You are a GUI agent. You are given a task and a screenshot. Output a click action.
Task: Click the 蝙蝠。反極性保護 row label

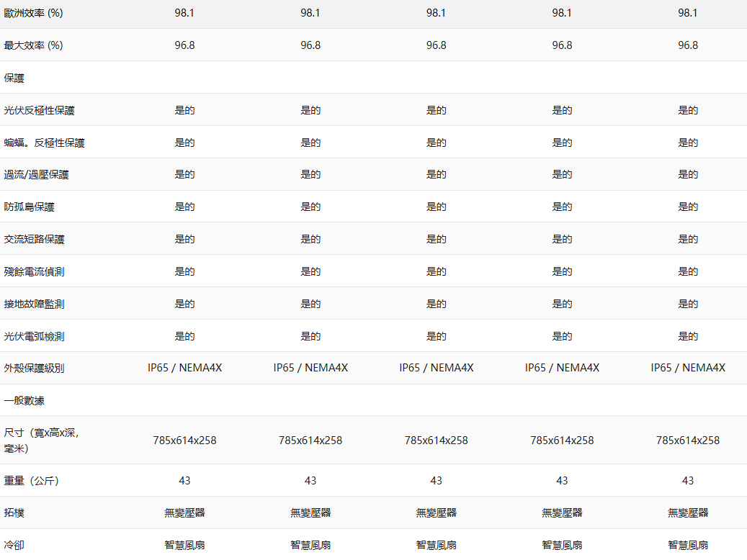point(44,143)
